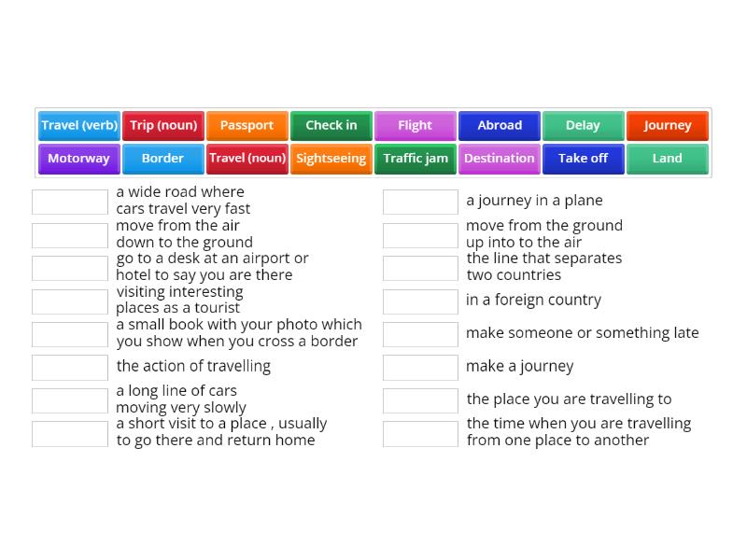The width and height of the screenshot is (747, 560).
Task: Click the blank next to 'make a journey'
Action: [419, 367]
